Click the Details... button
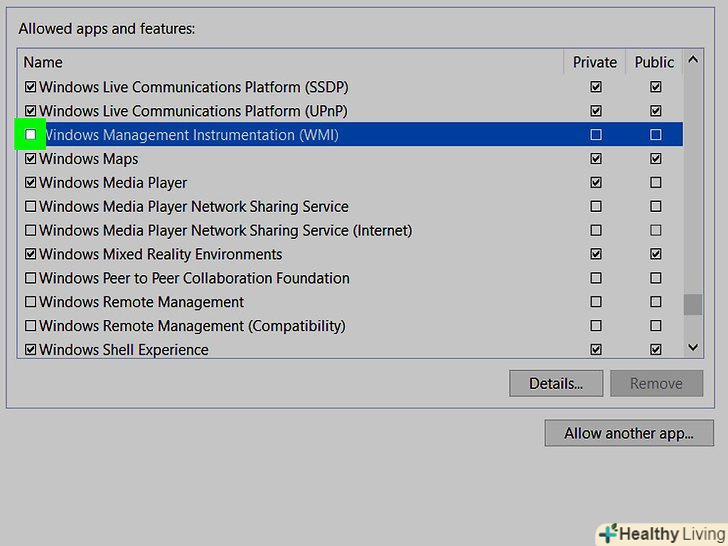Viewport: 728px width, 546px height. coord(556,383)
